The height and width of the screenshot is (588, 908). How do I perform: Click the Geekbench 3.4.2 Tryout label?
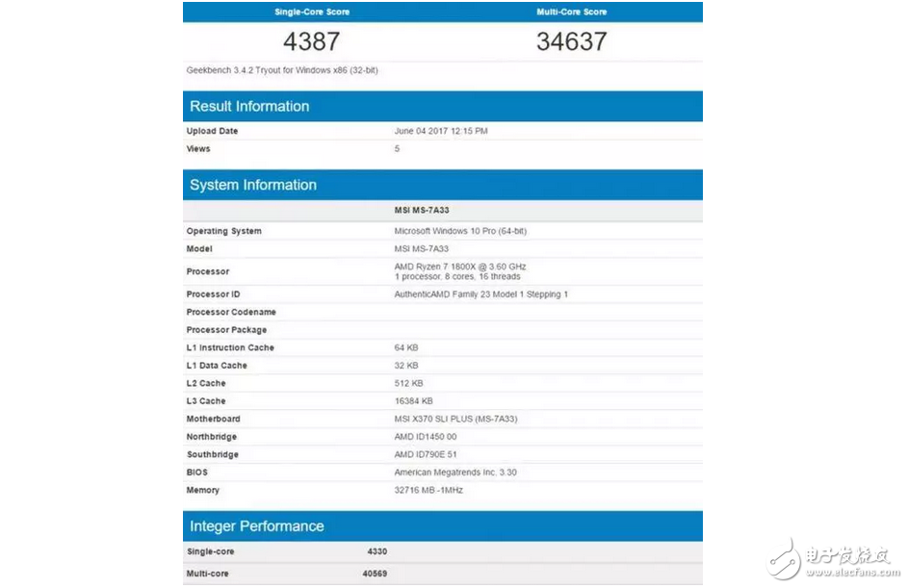click(x=281, y=71)
